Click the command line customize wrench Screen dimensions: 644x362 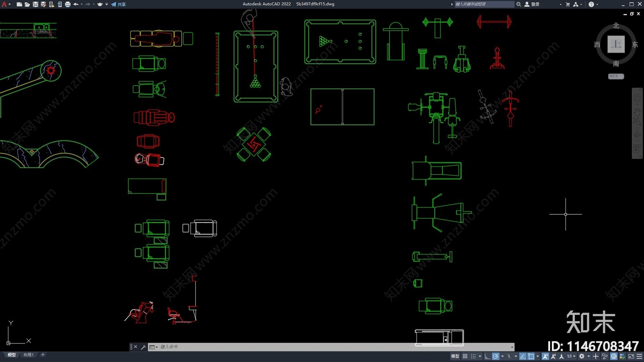[143, 347]
